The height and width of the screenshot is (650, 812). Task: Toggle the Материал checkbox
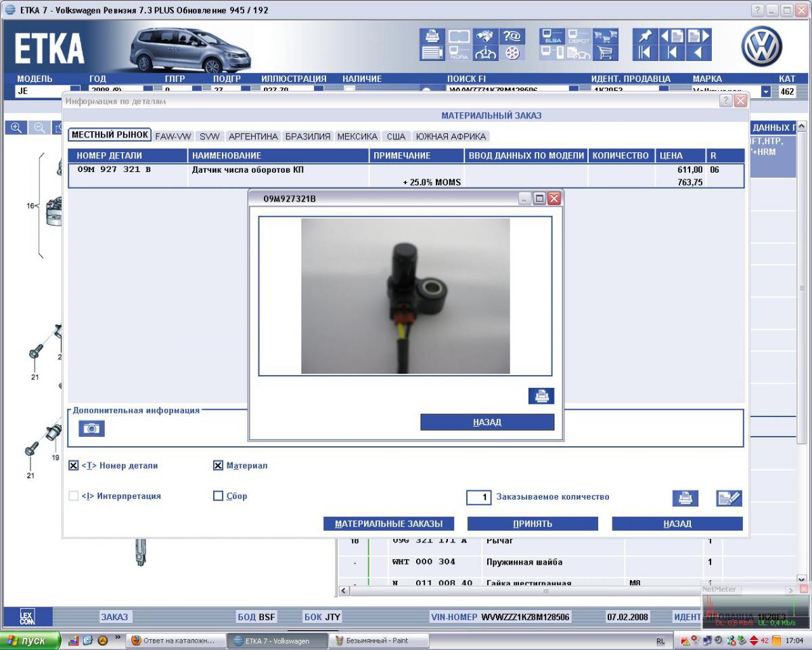(x=218, y=466)
